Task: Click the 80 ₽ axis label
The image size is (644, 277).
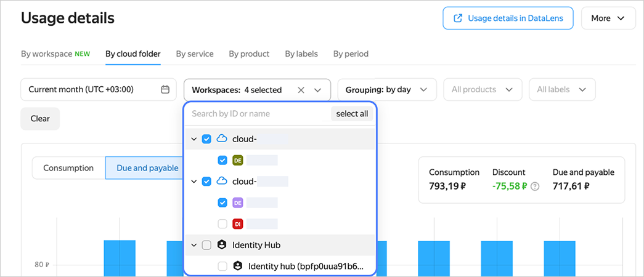Action: (43, 265)
